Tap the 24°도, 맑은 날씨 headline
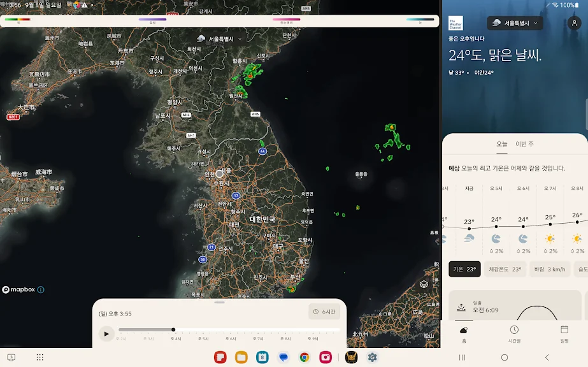Screen dimensions: 588x367 495,55
